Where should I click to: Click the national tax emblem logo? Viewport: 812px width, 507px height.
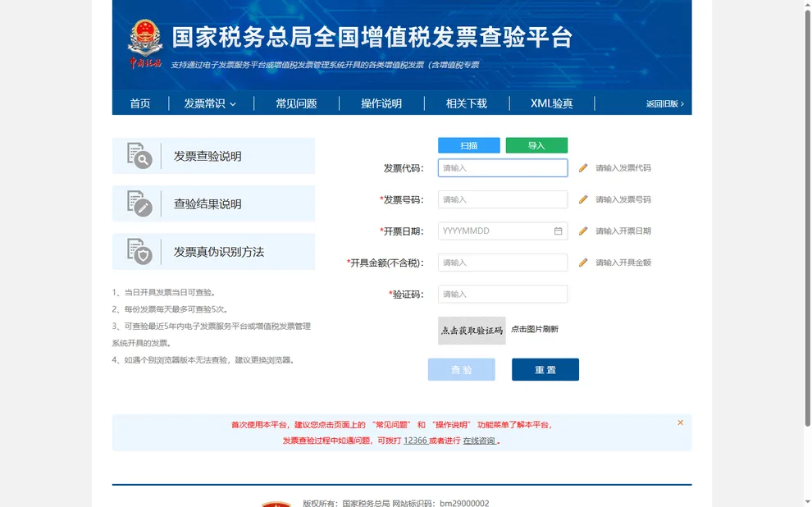pyautogui.click(x=145, y=43)
